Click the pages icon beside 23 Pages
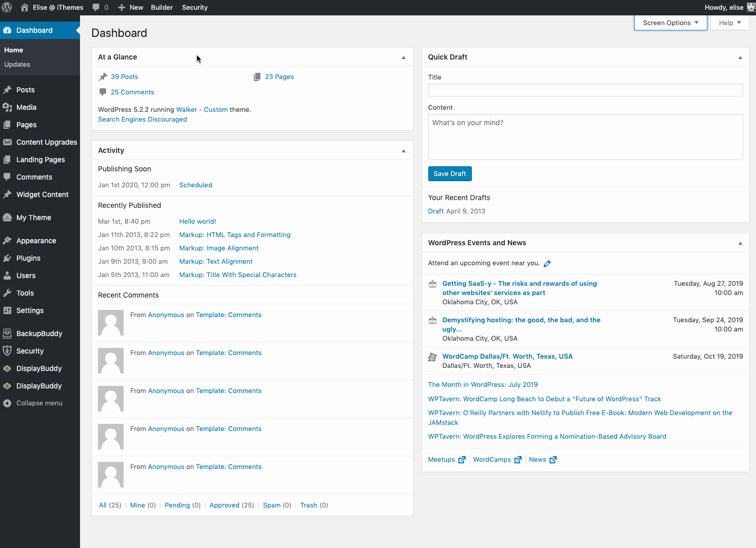Image resolution: width=756 pixels, height=548 pixels. click(x=257, y=77)
